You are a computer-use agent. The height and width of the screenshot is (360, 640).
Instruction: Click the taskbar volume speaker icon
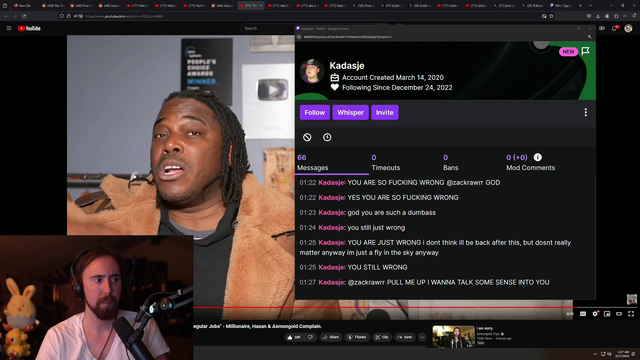pyautogui.click(x=609, y=354)
